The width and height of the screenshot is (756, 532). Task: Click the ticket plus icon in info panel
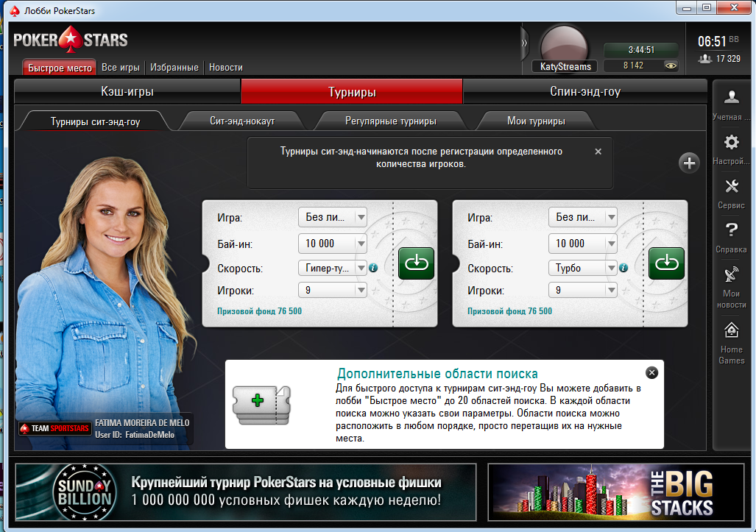tap(261, 405)
